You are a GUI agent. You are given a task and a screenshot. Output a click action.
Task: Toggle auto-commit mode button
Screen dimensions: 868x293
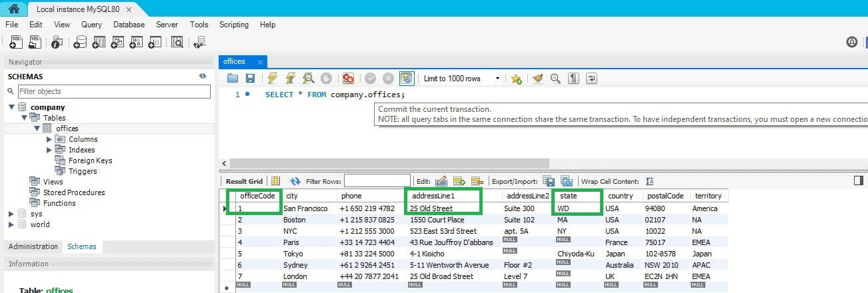pyautogui.click(x=406, y=79)
